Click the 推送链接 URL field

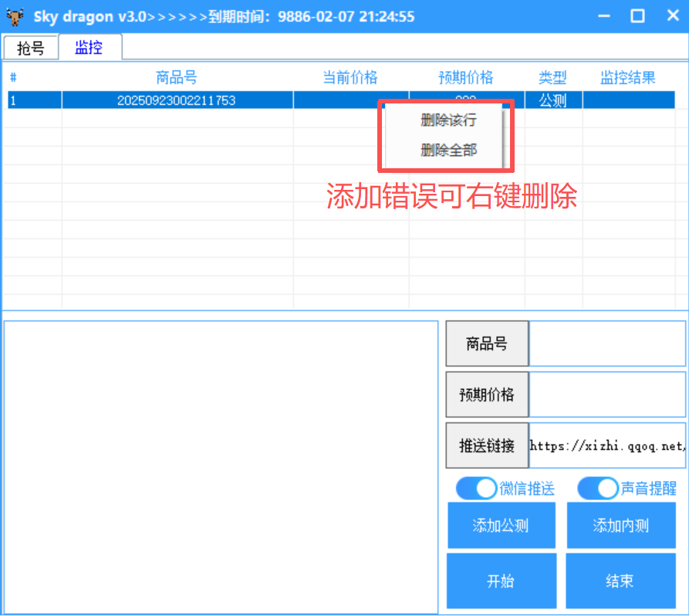606,445
